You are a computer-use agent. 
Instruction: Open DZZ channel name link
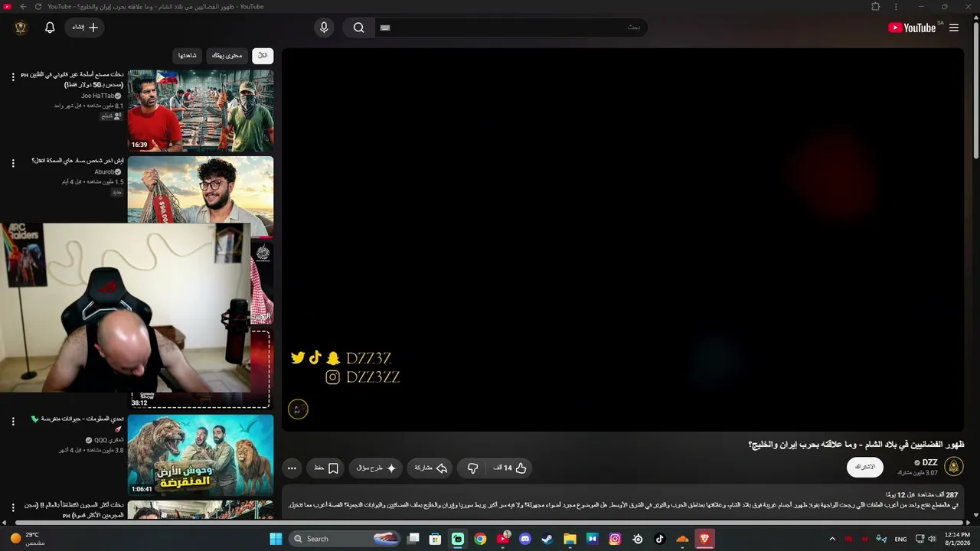point(929,462)
